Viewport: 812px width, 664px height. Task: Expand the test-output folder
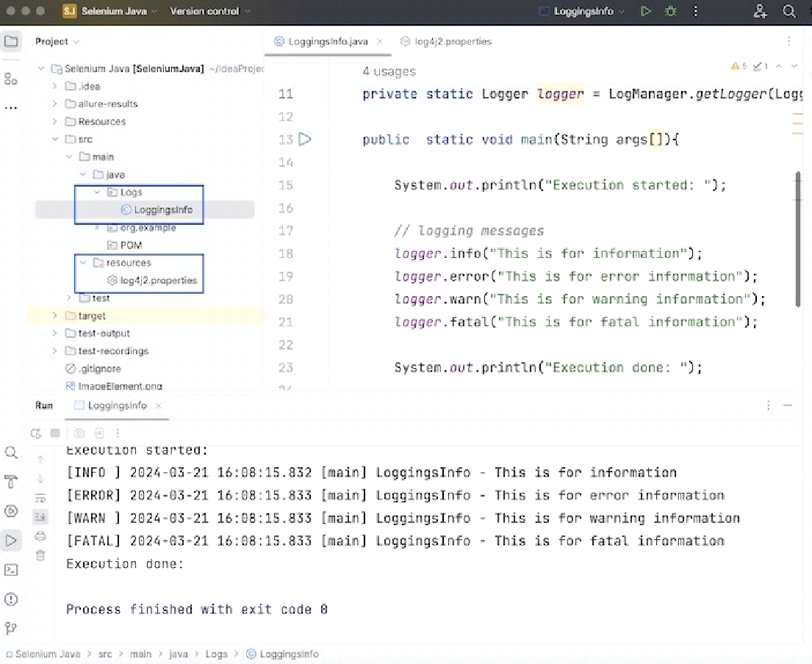pos(55,333)
